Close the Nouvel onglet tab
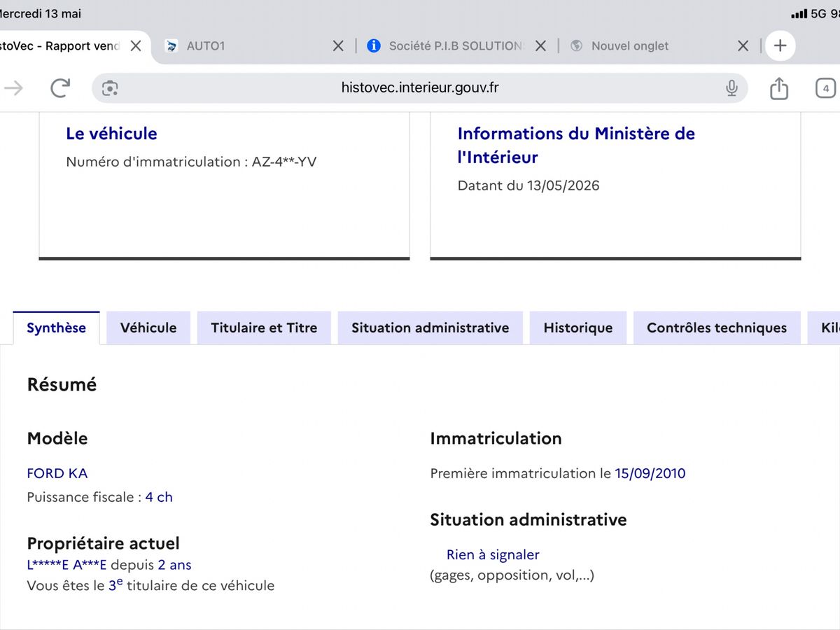This screenshot has width=840, height=630. pyautogui.click(x=743, y=45)
